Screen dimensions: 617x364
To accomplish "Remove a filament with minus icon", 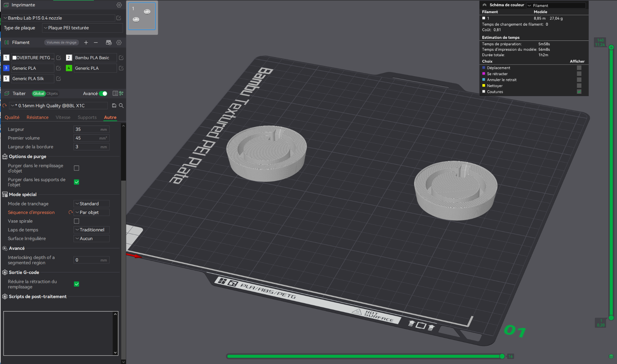I will pyautogui.click(x=96, y=42).
